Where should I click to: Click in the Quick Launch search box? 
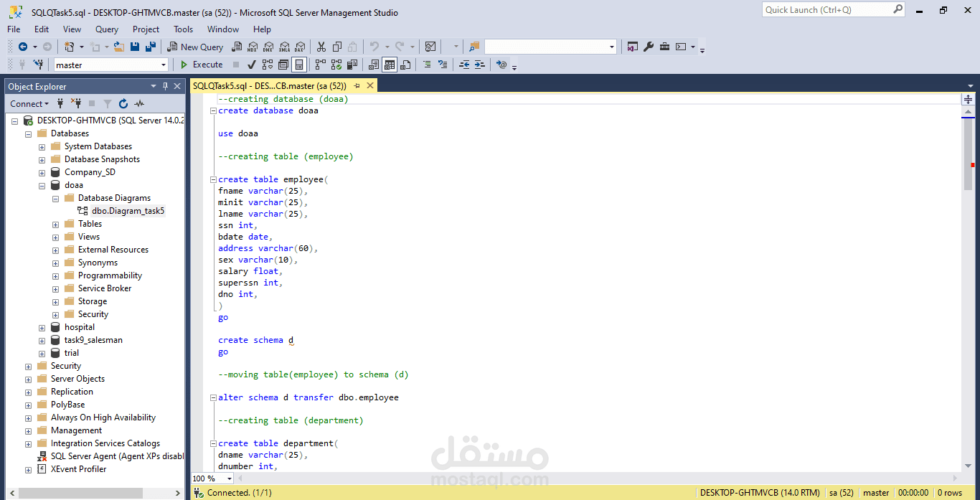826,10
